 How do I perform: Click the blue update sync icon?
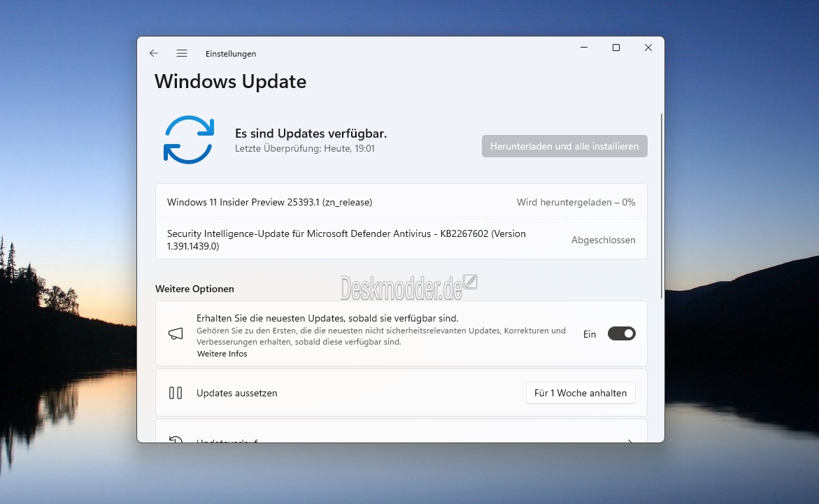pos(189,139)
